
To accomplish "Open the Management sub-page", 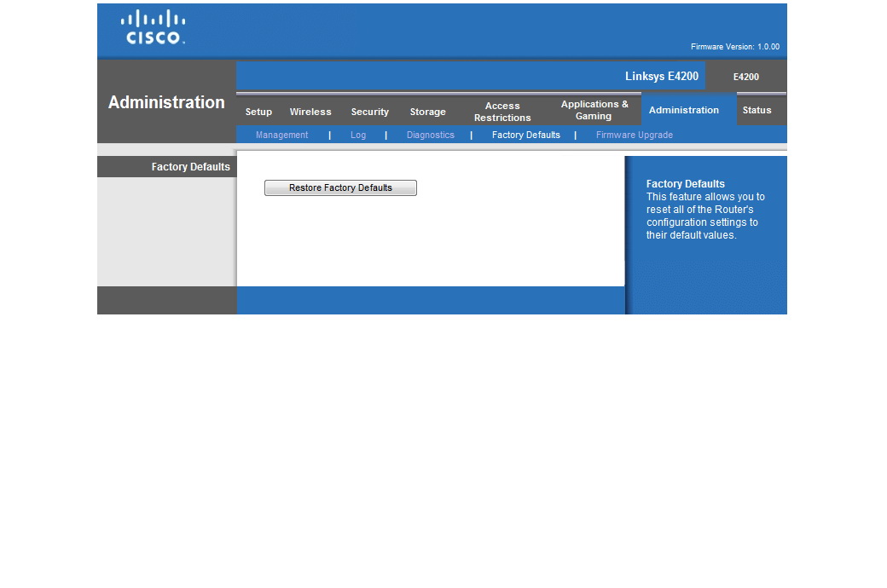I will 281,135.
